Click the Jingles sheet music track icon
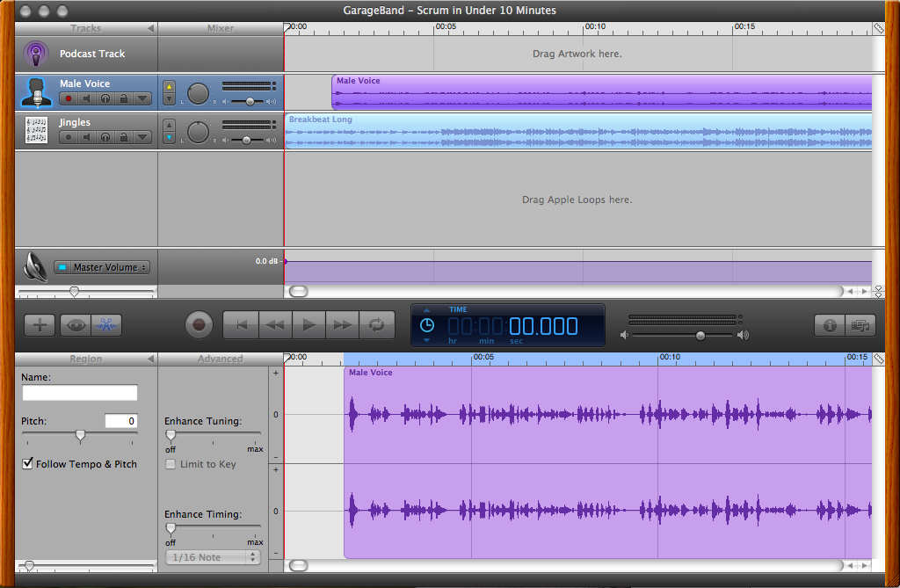Screen dimensions: 900x588 tap(36, 130)
